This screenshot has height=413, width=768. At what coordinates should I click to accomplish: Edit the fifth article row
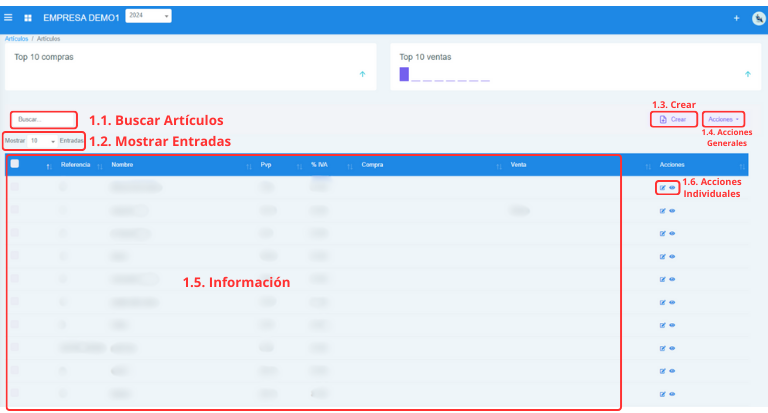(663, 279)
